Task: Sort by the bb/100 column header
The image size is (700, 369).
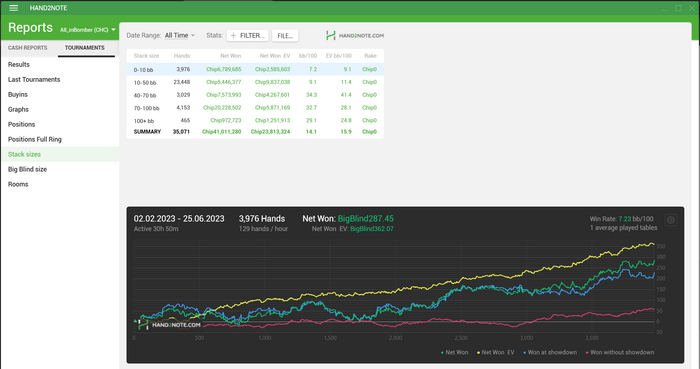Action: pos(308,56)
